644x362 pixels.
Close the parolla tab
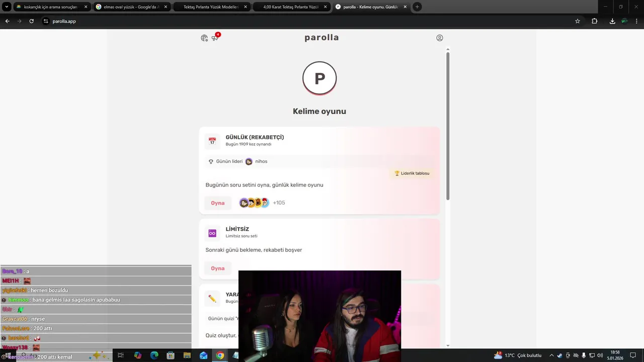405,7
